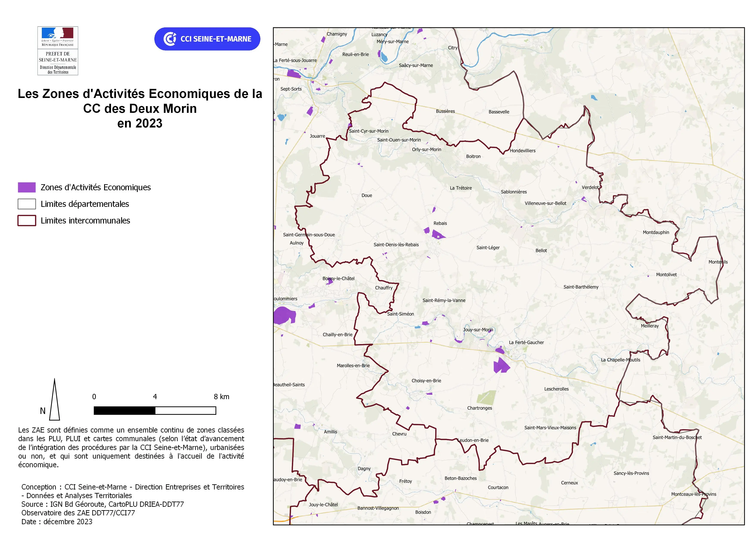Click the 'Montolivet' label
This screenshot has width=756, height=535.
667,275
